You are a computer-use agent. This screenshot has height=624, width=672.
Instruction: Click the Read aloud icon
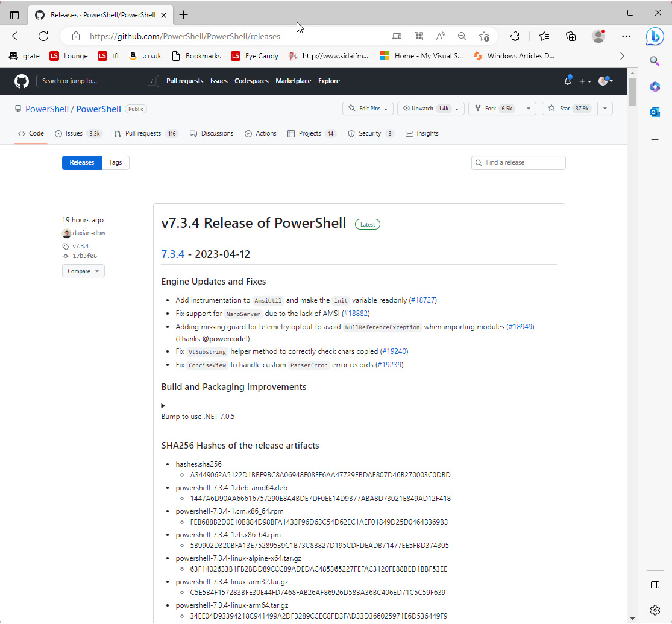coord(440,36)
